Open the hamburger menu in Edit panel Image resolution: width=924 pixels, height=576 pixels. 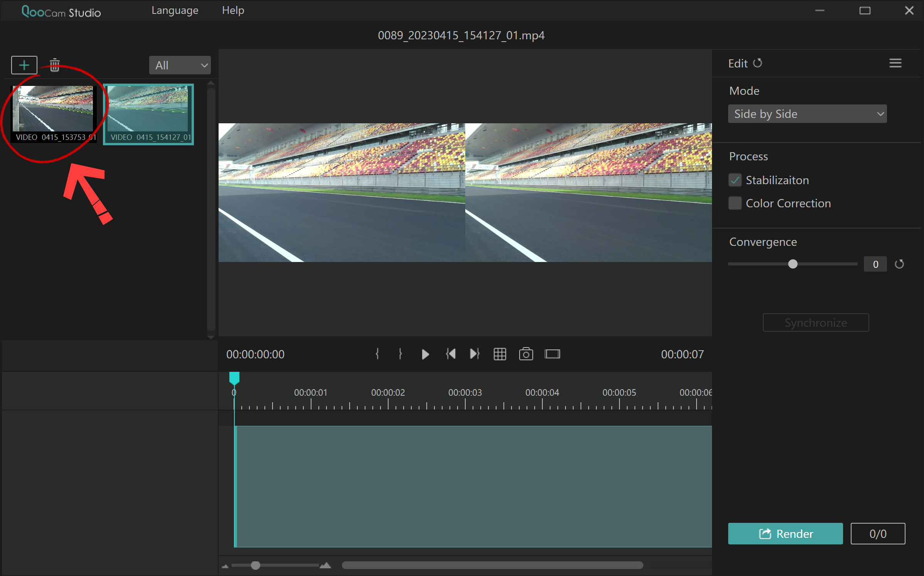click(895, 63)
